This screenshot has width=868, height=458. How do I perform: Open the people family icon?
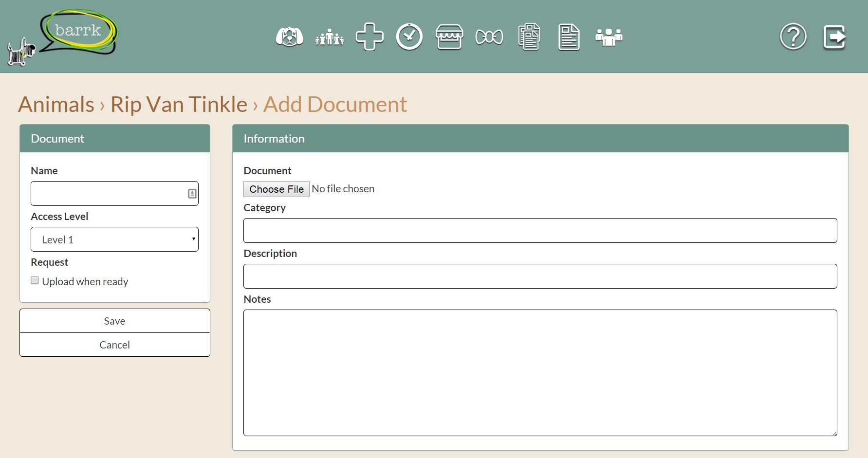(330, 37)
